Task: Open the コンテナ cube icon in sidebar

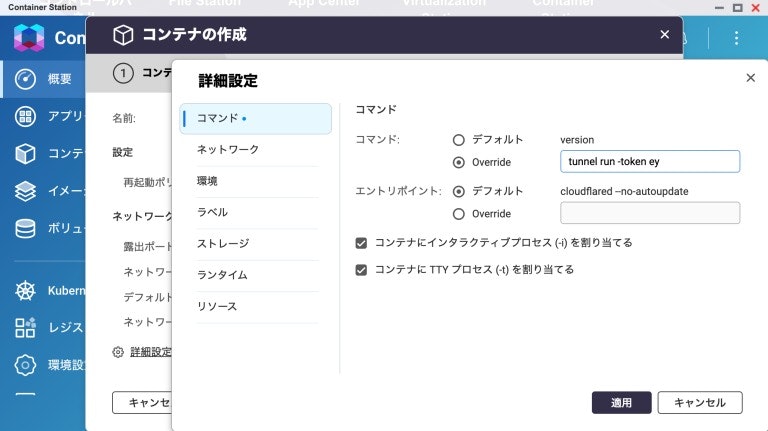Action: click(x=25, y=154)
